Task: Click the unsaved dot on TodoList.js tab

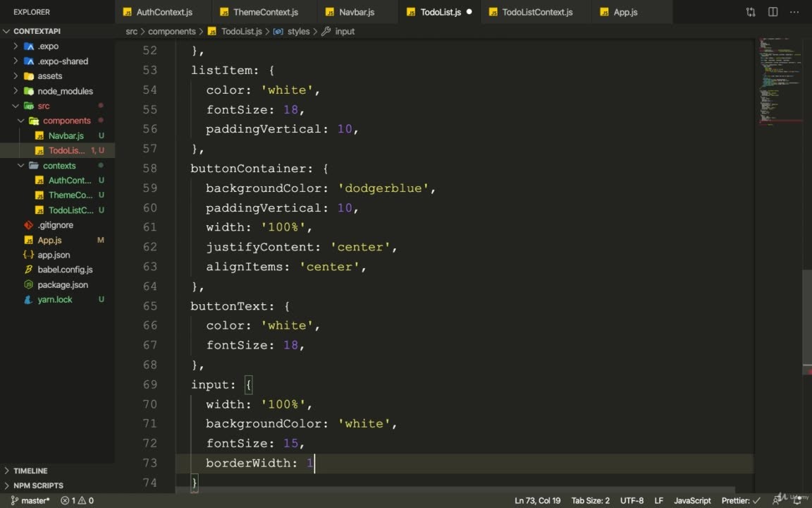Action: pos(469,11)
